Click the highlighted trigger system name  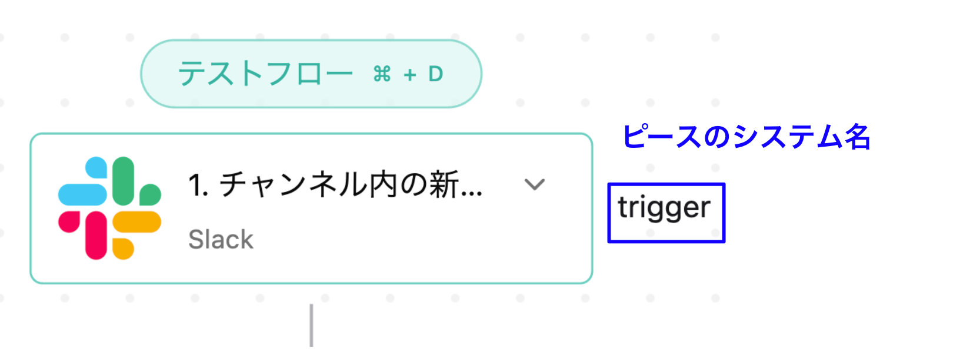(x=665, y=210)
